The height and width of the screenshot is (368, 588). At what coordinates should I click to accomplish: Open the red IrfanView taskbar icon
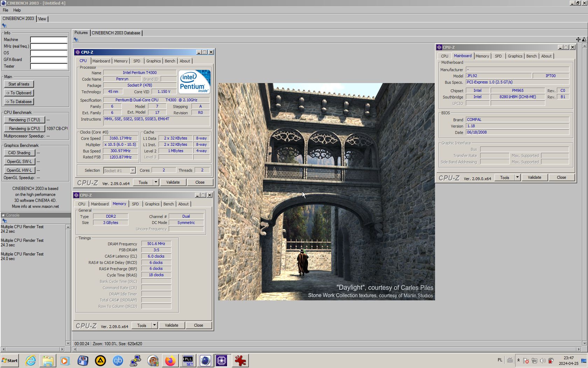click(240, 360)
